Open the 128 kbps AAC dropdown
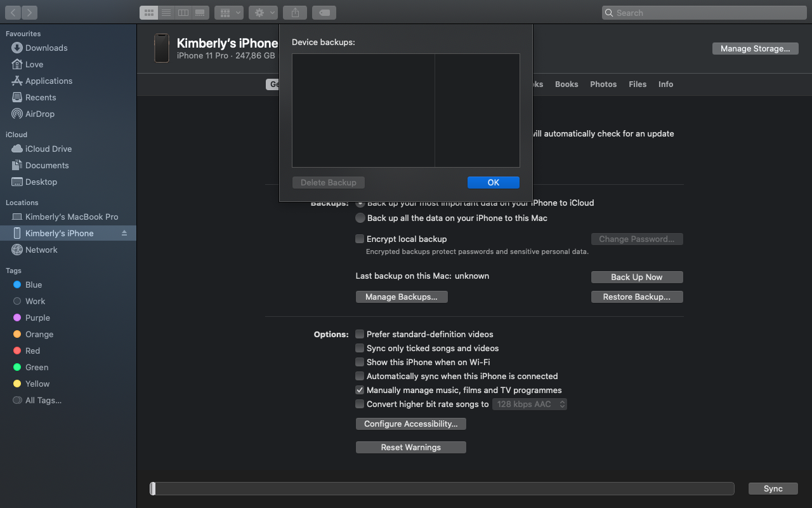This screenshot has height=508, width=812. (530, 404)
